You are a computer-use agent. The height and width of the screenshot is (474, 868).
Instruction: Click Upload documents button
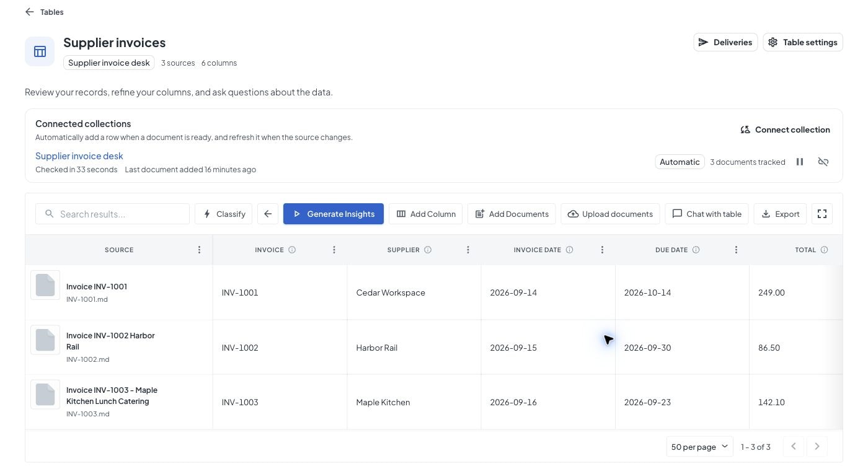pyautogui.click(x=610, y=214)
